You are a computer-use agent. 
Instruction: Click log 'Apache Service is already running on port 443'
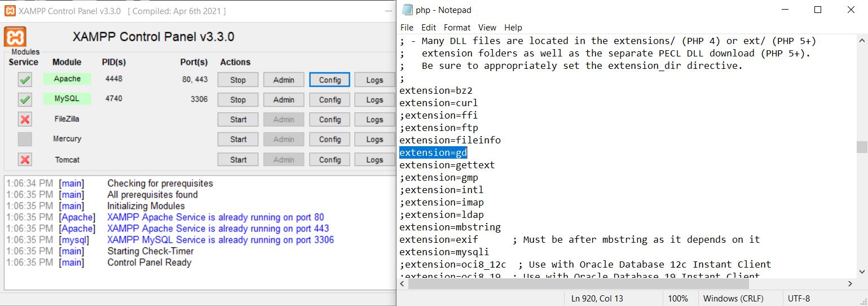tap(218, 229)
